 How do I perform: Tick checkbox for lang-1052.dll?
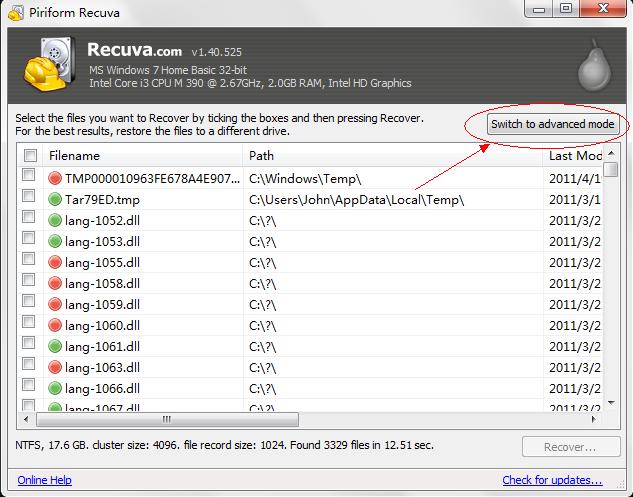[28, 217]
